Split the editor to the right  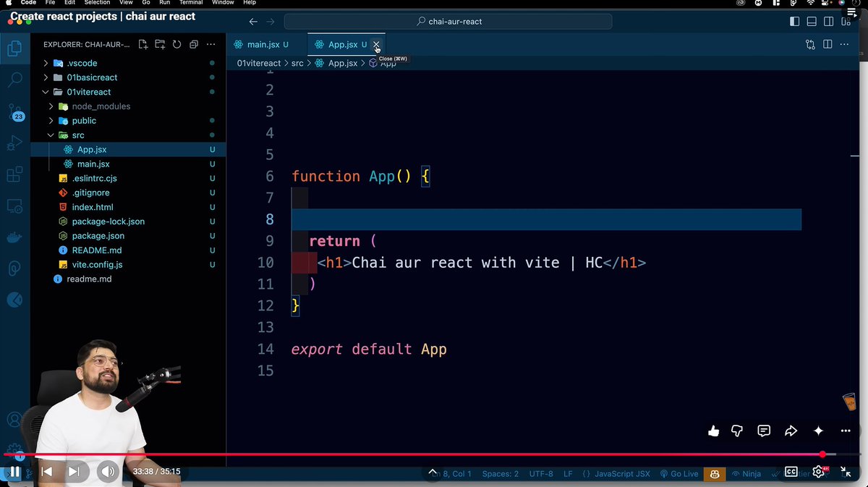pos(828,45)
